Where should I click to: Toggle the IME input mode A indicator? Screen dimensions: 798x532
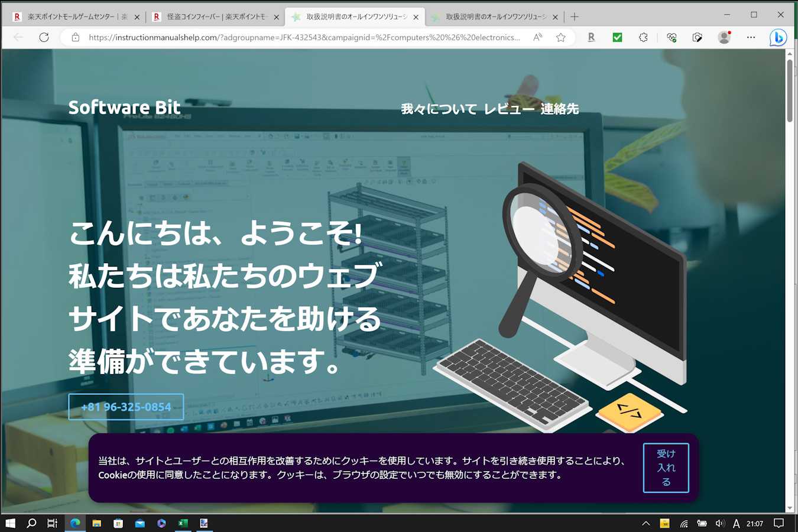coord(736,523)
